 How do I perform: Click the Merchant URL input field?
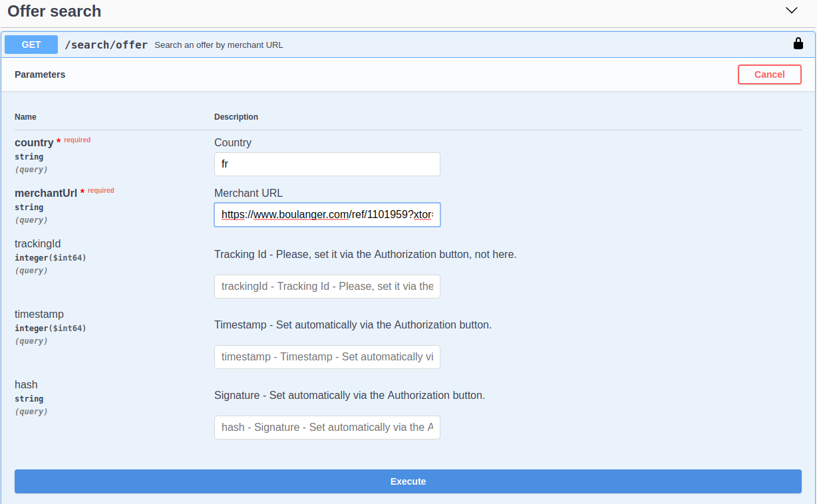click(327, 215)
